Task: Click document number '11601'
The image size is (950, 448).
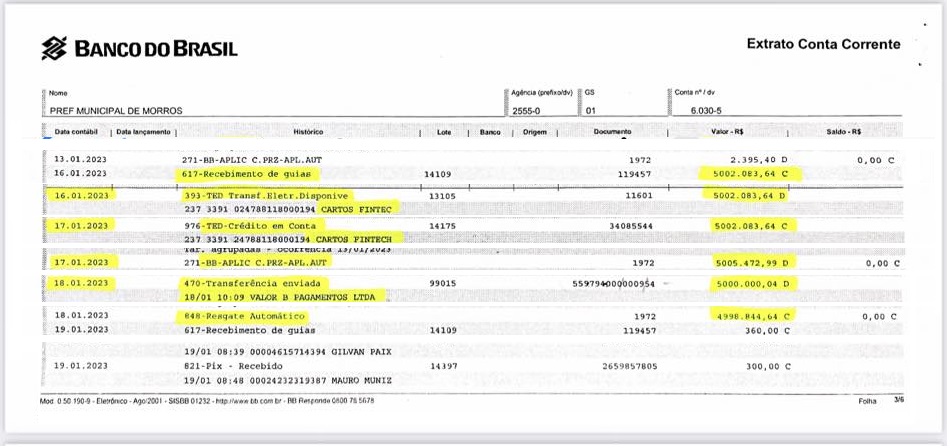Action: coord(639,196)
